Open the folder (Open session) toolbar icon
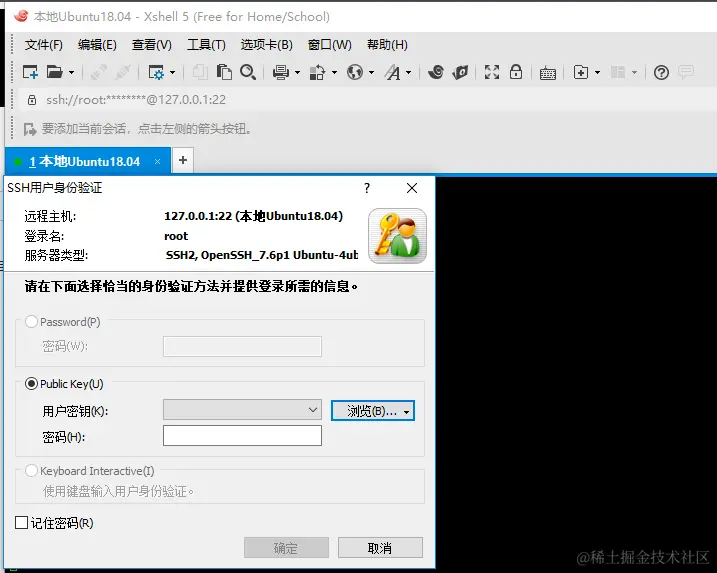Image resolution: width=717 pixels, height=573 pixels. click(x=54, y=72)
